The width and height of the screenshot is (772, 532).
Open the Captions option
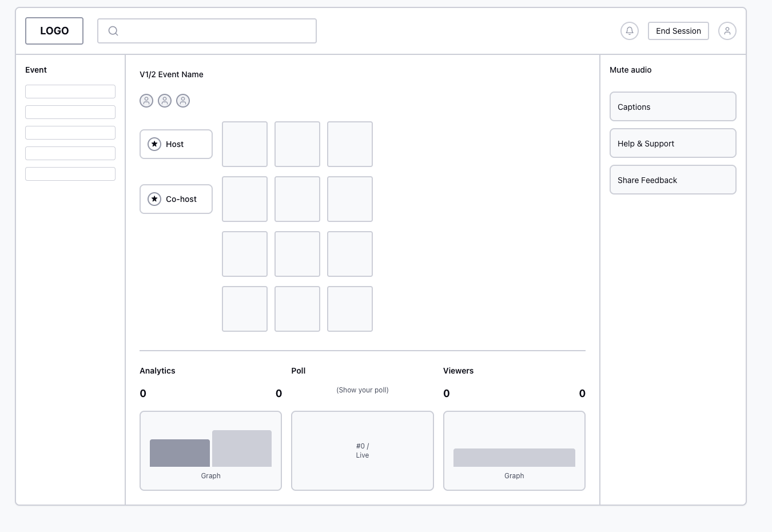click(x=672, y=107)
